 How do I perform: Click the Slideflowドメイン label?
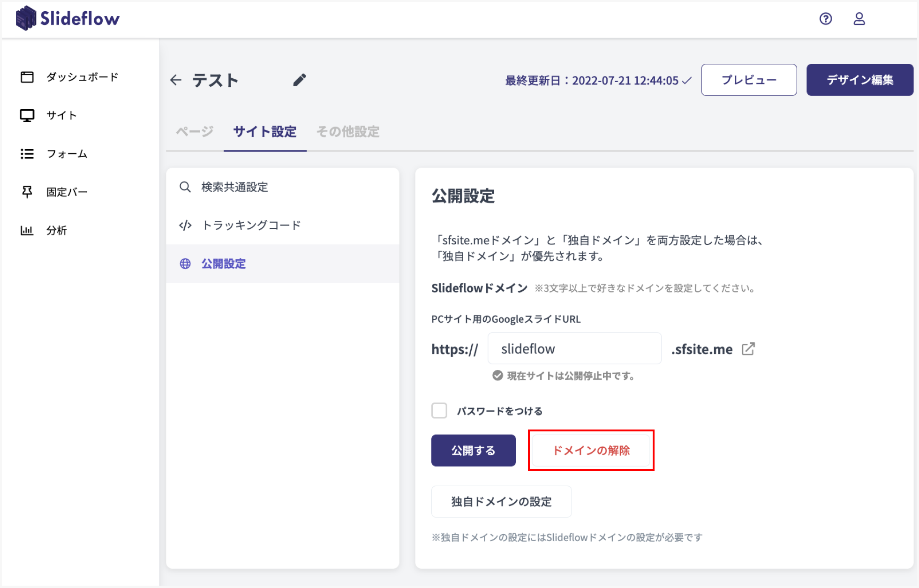click(x=479, y=288)
